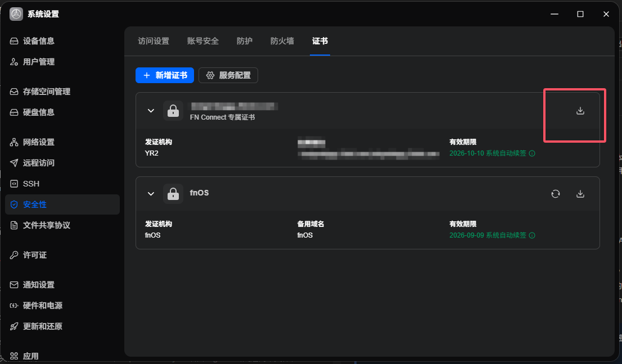Click the fnOS certificate lock icon
Viewport: 622px width, 364px height.
point(173,194)
